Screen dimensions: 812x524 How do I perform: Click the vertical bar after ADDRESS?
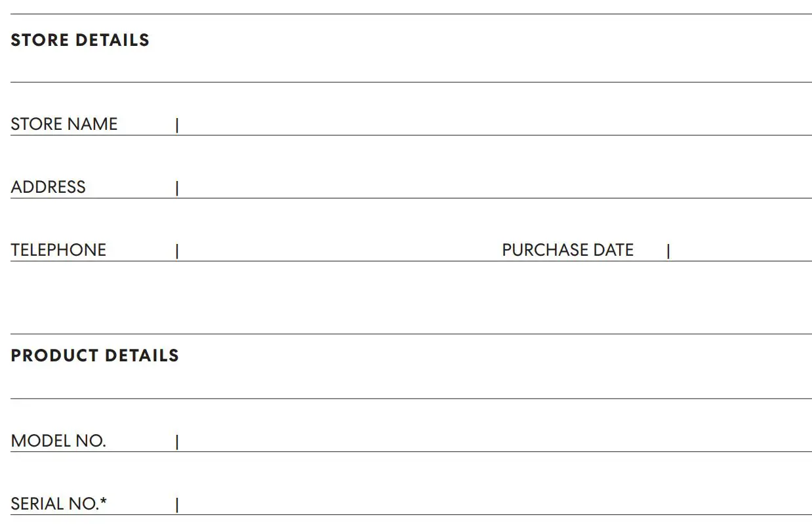177,188
